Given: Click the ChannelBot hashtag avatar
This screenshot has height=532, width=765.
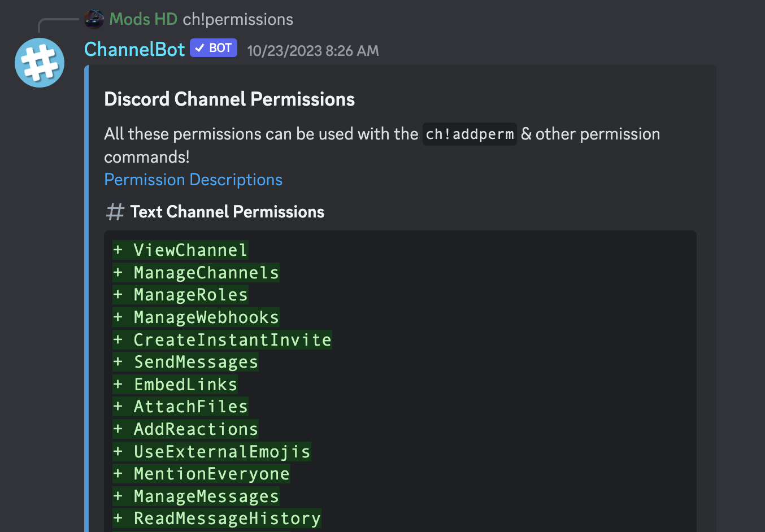Looking at the screenshot, I should click(x=40, y=63).
